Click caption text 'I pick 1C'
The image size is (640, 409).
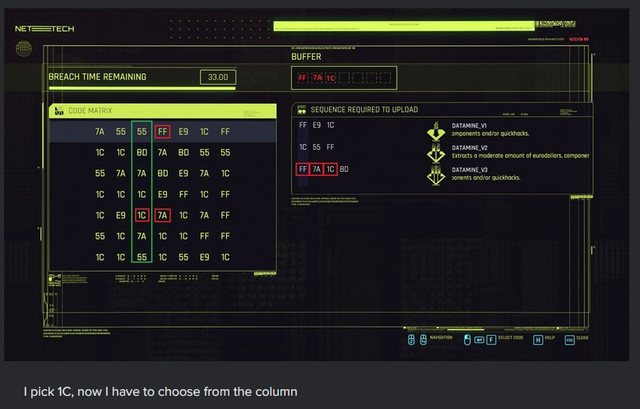(x=49, y=392)
